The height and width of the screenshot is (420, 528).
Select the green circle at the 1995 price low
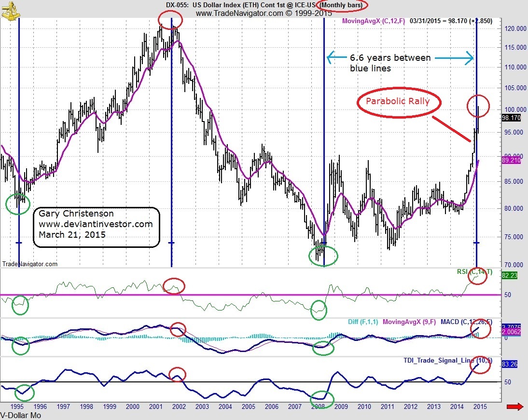pyautogui.click(x=18, y=204)
